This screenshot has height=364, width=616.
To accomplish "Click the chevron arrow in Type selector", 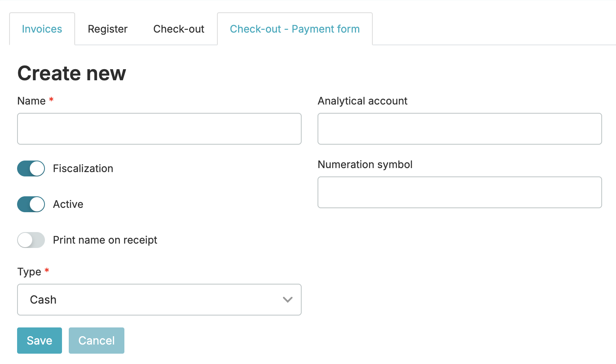I will coord(287,300).
